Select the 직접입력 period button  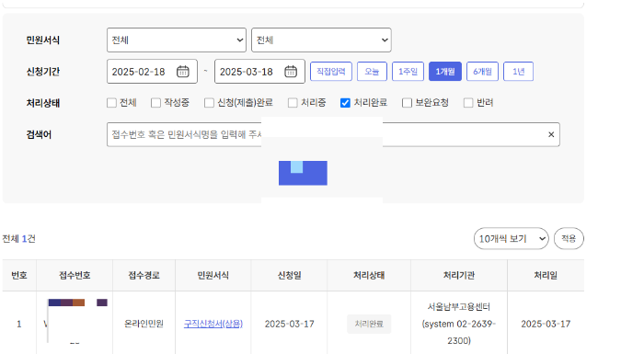pyautogui.click(x=331, y=72)
